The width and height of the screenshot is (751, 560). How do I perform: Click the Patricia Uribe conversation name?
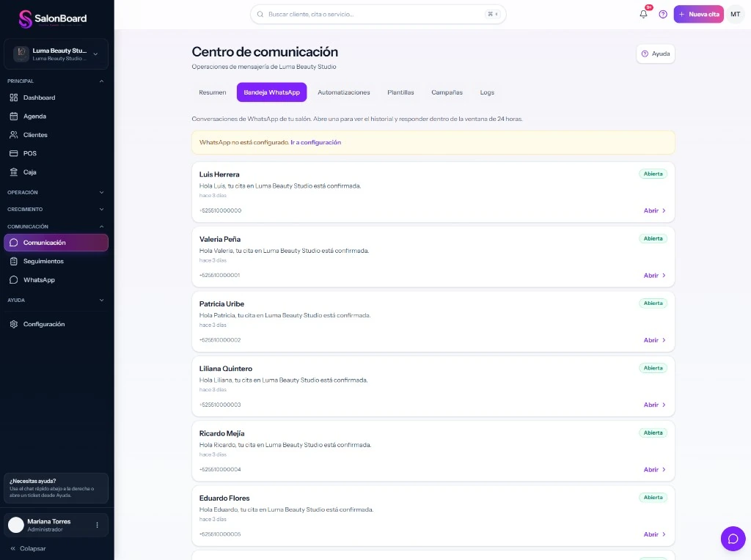point(221,304)
